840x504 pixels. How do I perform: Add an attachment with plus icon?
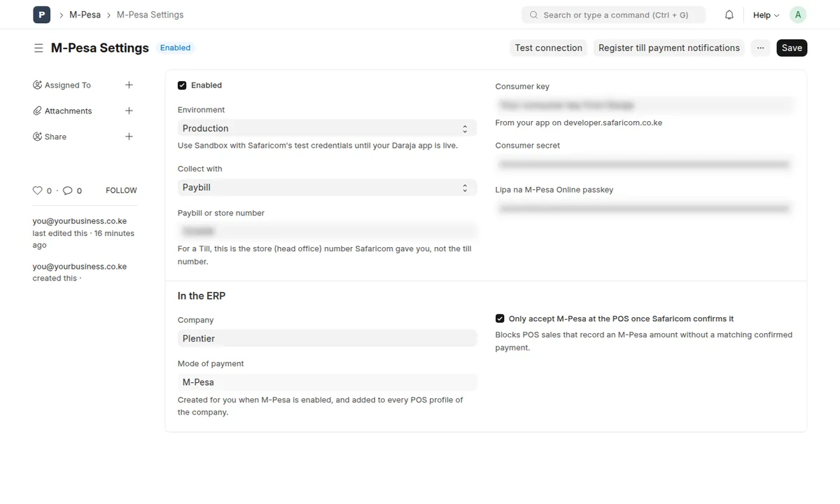click(x=129, y=111)
